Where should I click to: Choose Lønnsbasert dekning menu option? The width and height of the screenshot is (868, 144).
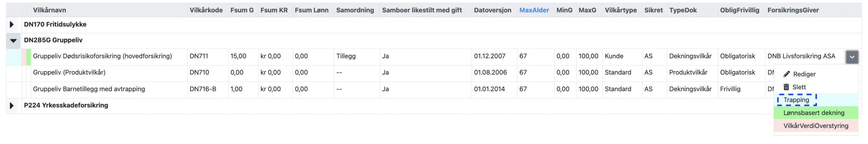pyautogui.click(x=814, y=113)
